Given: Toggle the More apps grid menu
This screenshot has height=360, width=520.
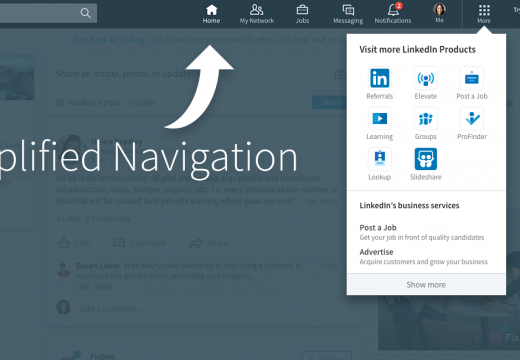Looking at the screenshot, I should pos(484,14).
